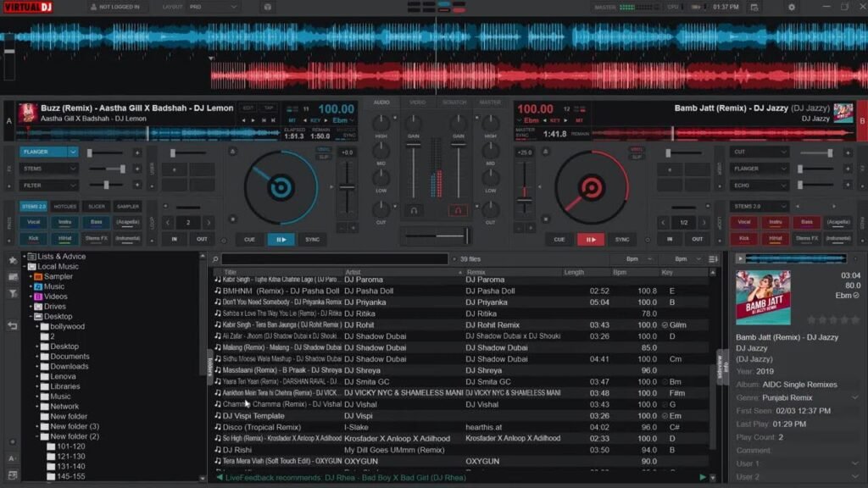Click the calendar icon beside the clock
The width and height of the screenshot is (868, 488).
[754, 7]
